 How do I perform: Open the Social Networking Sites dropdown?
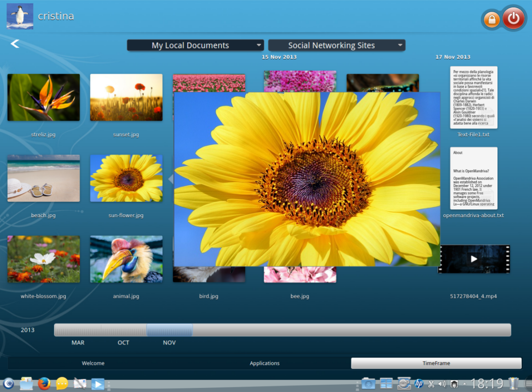(x=336, y=45)
